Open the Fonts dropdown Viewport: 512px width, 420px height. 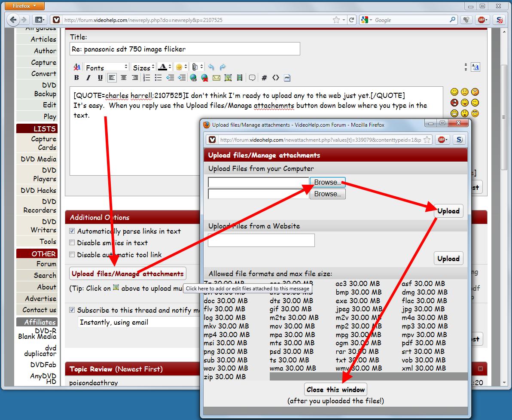click(x=107, y=67)
